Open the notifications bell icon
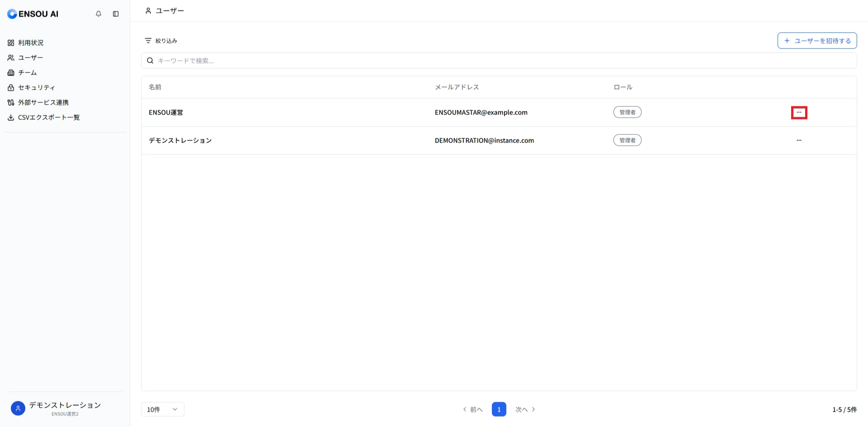This screenshot has width=868, height=427. coord(99,14)
